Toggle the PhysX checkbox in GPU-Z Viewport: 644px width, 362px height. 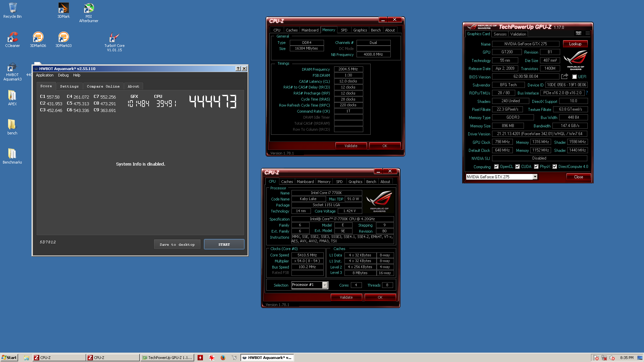[x=536, y=167]
